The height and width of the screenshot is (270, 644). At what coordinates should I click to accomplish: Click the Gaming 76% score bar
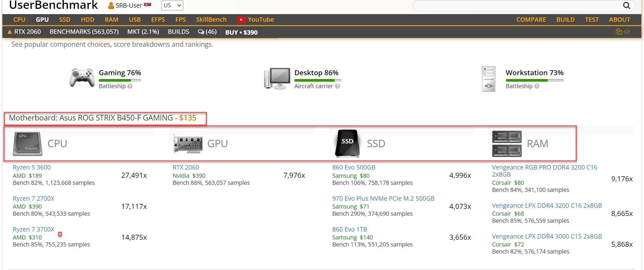click(120, 81)
